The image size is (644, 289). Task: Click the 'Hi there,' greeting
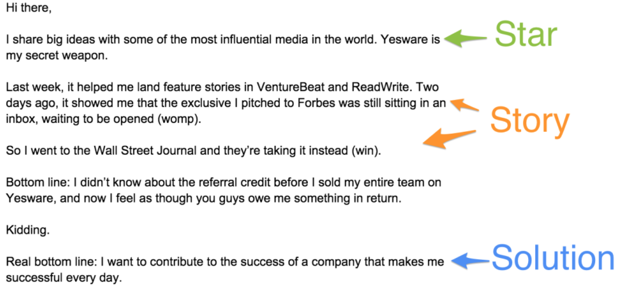click(29, 7)
